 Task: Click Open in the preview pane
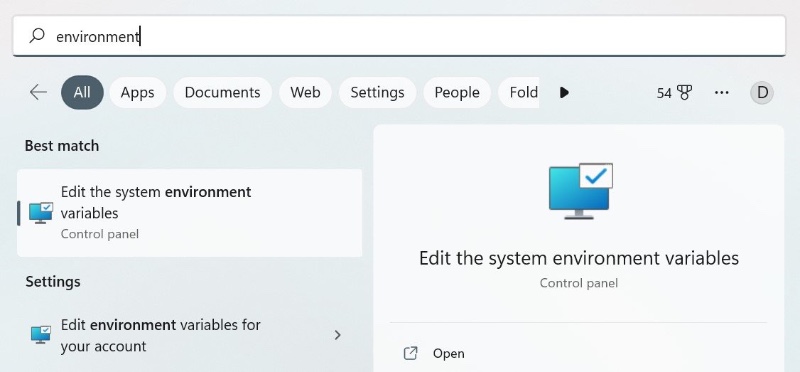point(448,354)
